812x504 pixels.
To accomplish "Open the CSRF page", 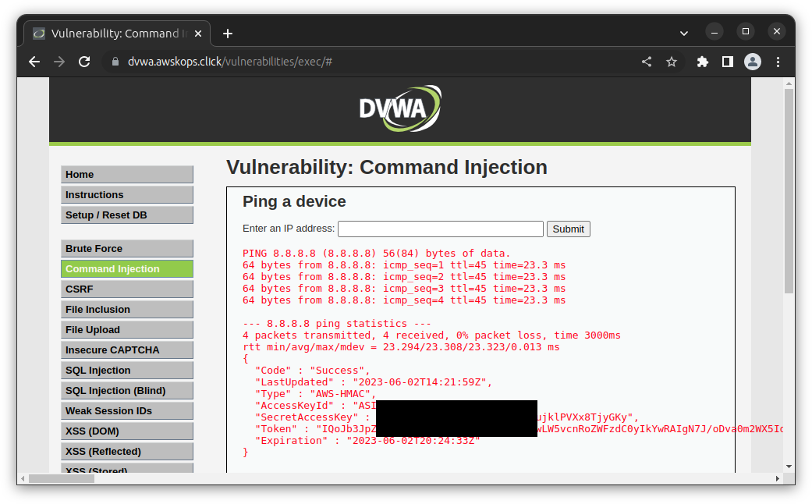I will 127,289.
